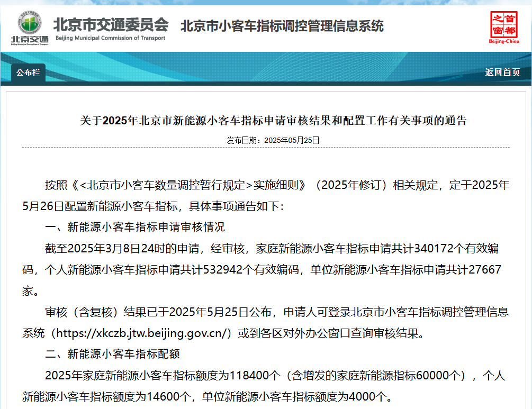The image size is (532, 409).
Task: Click the publish date 发布日期：2025年05月25日
Action: (x=273, y=140)
